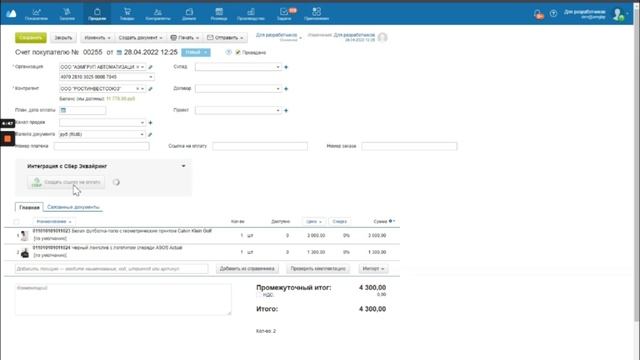Open thumbnail of ASOS Actual item

pos(24,252)
